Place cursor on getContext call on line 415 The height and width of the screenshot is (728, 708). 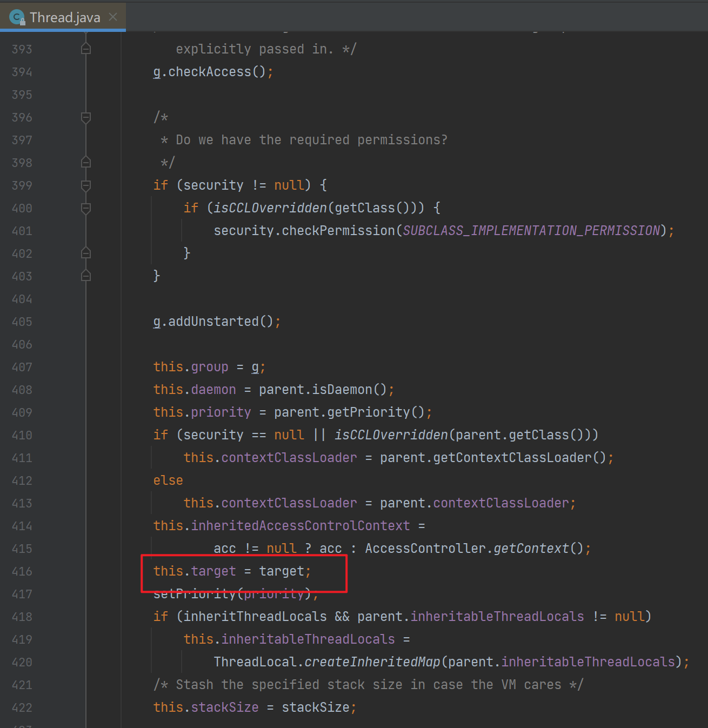click(531, 549)
